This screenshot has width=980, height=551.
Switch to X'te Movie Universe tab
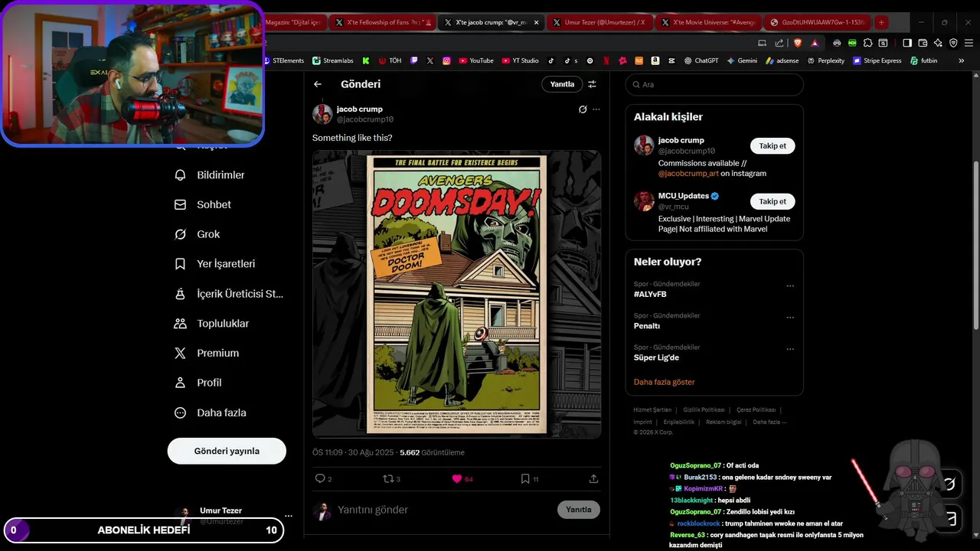pyautogui.click(x=709, y=22)
